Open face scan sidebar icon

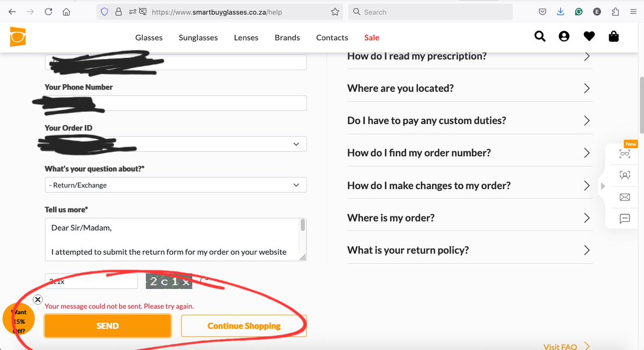click(x=625, y=175)
